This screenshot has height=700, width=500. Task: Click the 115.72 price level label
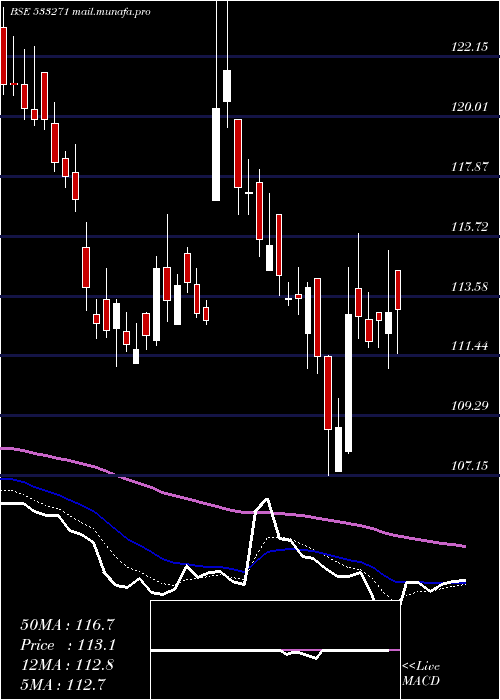point(469,227)
